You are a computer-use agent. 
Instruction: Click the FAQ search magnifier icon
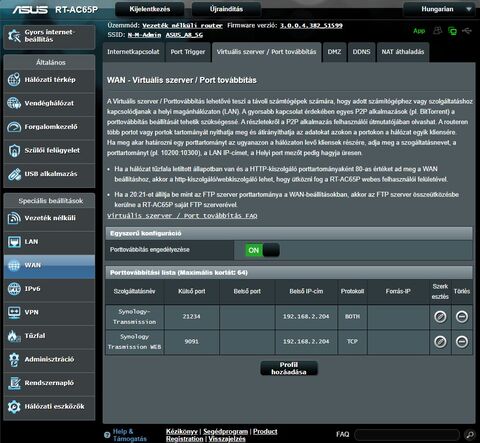[469, 434]
